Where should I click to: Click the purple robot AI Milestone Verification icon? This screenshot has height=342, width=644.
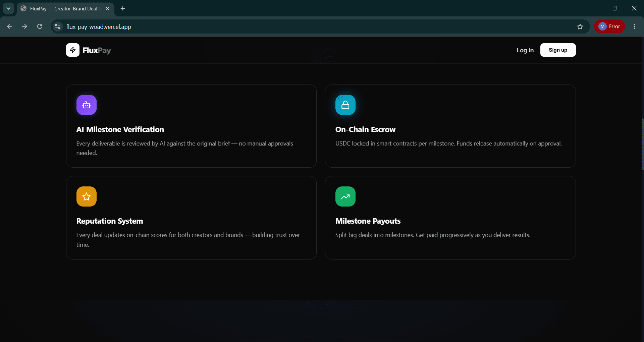pos(87,105)
